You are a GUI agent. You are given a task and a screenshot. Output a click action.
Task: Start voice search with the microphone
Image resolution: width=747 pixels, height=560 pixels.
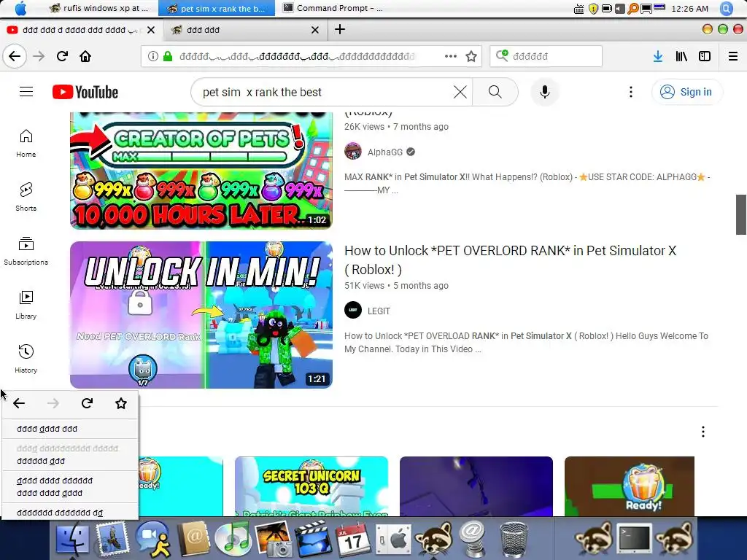pos(544,92)
